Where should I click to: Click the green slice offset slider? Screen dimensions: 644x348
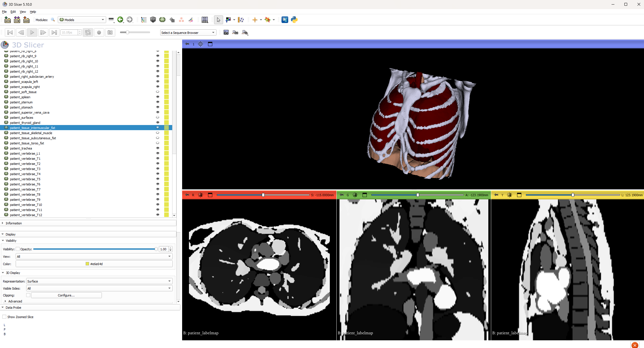coord(417,195)
